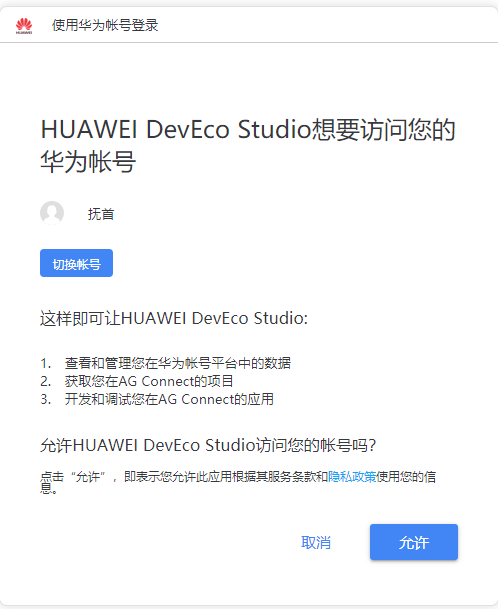The width and height of the screenshot is (498, 609).
Task: Click the blue 允许 button
Action: coord(414,542)
